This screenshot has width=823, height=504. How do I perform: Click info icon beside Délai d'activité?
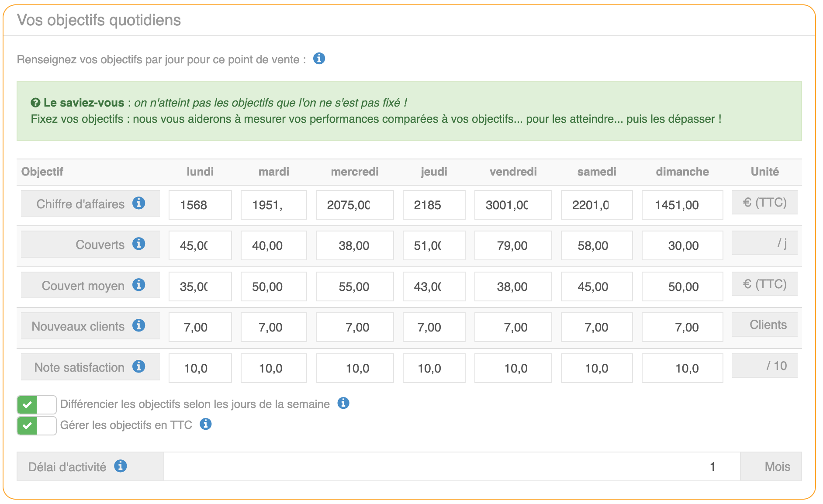click(x=121, y=466)
